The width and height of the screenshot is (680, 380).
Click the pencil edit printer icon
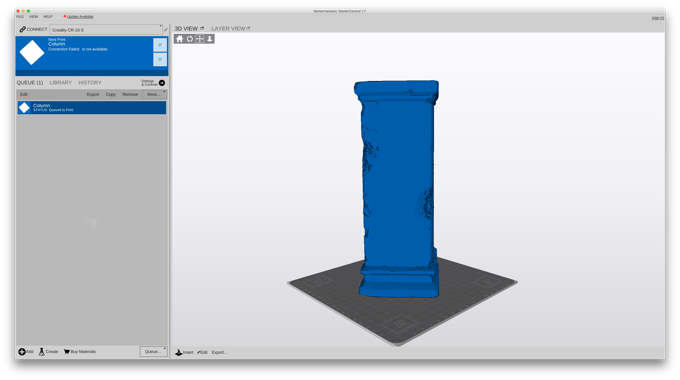pos(166,29)
